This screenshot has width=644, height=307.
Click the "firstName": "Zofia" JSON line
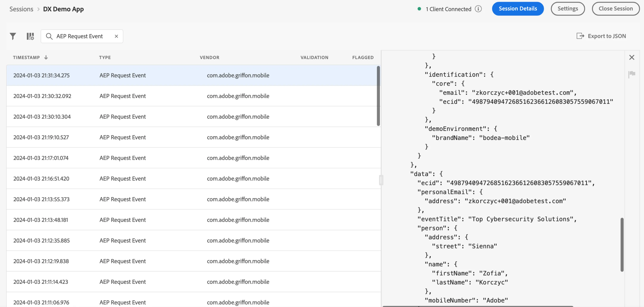point(470,273)
